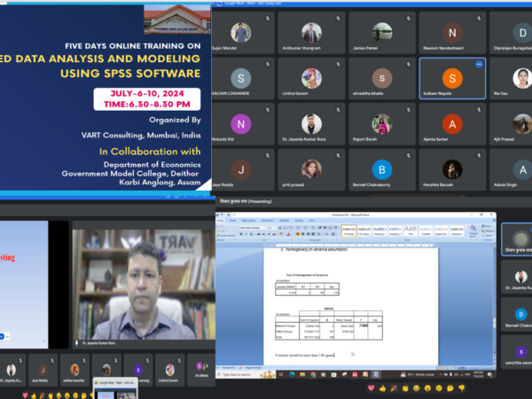Screen dimensions: 532x399
Task: Send the thumbs up reaction under the presentation
Action: click(x=382, y=388)
